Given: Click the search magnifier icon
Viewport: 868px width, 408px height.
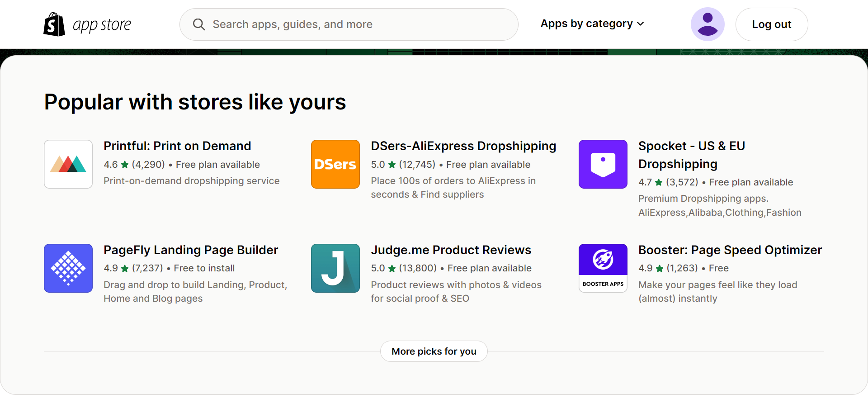Looking at the screenshot, I should [x=199, y=24].
